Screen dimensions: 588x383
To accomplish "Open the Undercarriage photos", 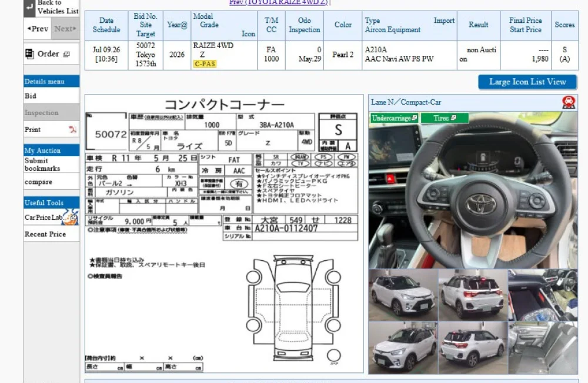I will tap(395, 117).
